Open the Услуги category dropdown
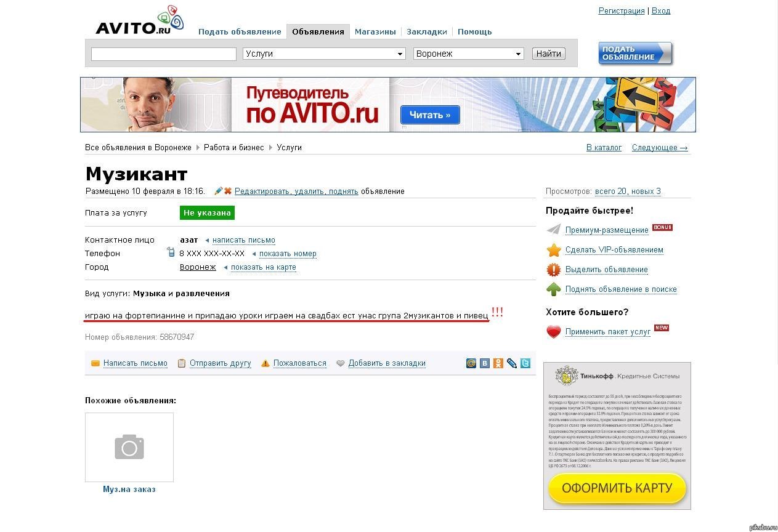This screenshot has width=778, height=532. [x=324, y=54]
